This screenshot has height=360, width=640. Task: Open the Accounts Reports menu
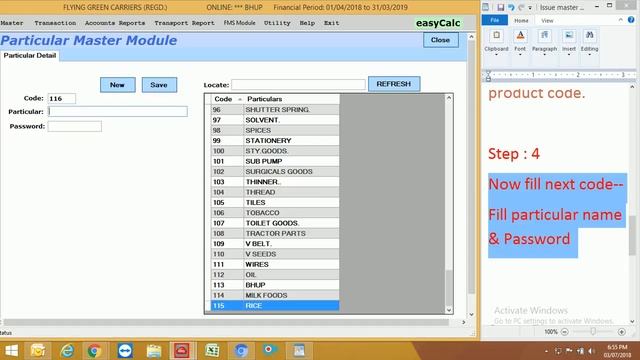coord(115,23)
